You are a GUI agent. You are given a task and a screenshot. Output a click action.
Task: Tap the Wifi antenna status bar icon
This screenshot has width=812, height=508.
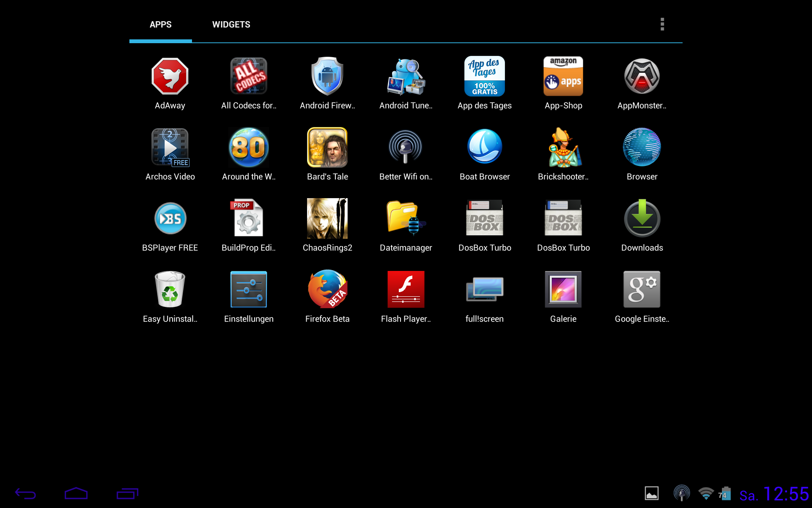[681, 493]
